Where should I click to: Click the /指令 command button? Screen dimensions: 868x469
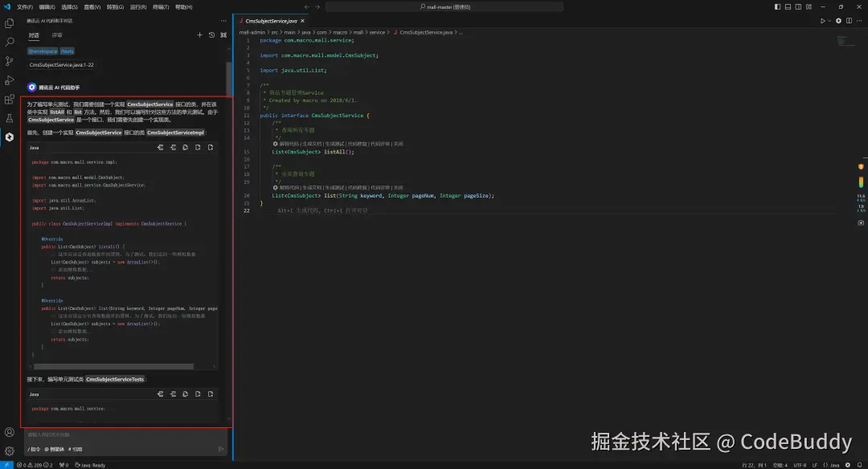pyautogui.click(x=34, y=449)
